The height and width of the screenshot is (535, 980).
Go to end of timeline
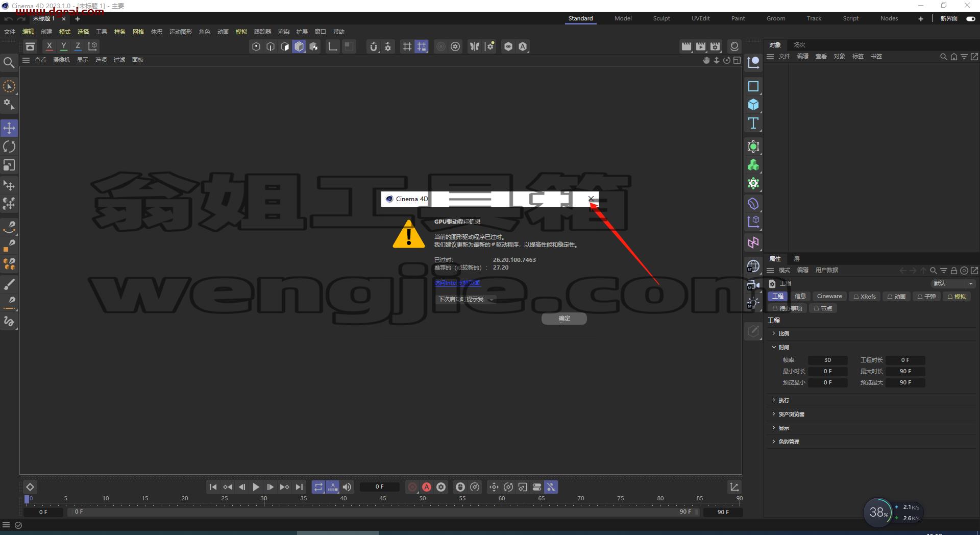click(x=299, y=488)
